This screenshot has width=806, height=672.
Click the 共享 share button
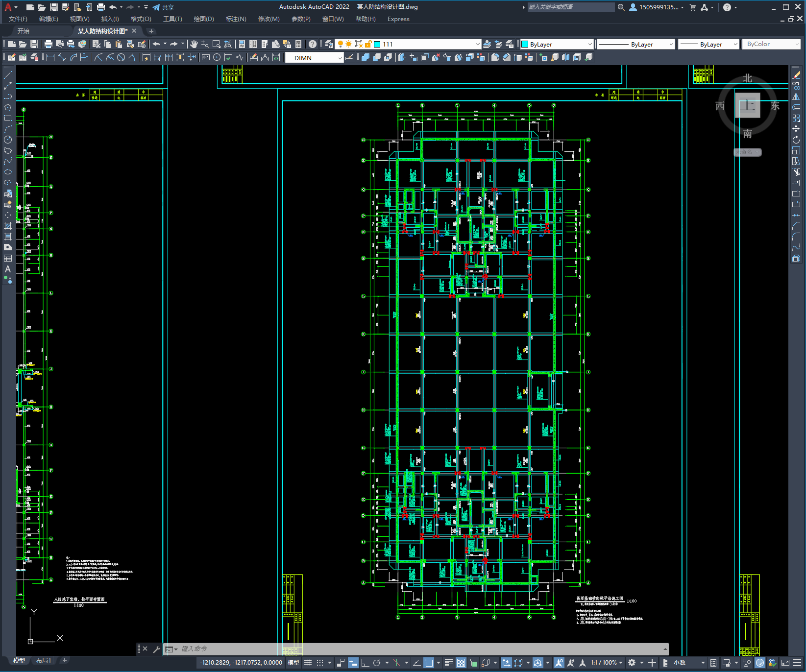coord(163,7)
